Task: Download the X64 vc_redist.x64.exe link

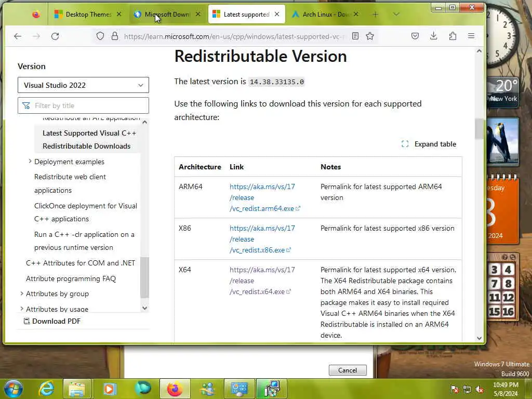Action: 262,281
